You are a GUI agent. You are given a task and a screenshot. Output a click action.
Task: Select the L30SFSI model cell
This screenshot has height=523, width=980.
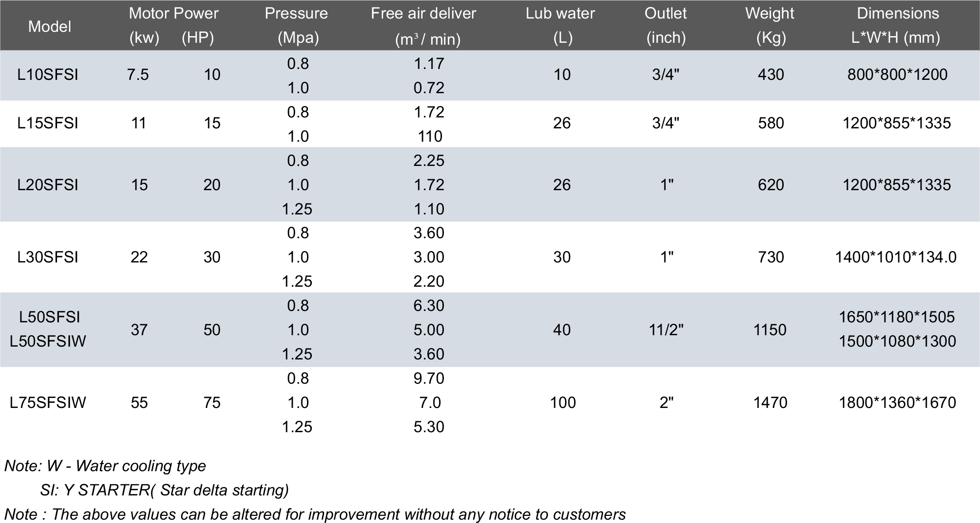(48, 257)
